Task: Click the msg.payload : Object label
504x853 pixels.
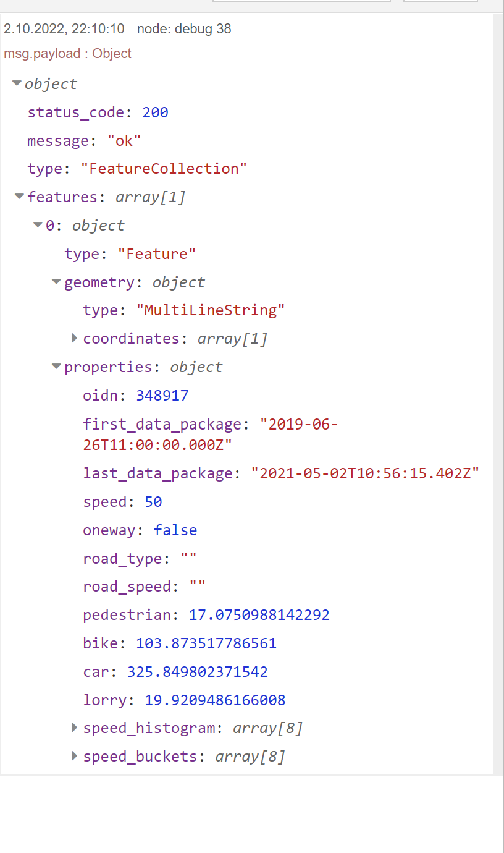Action: pyautogui.click(x=67, y=54)
